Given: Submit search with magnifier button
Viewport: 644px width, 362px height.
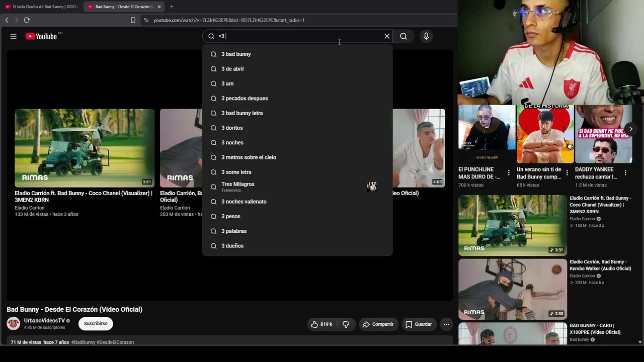Looking at the screenshot, I should point(404,36).
